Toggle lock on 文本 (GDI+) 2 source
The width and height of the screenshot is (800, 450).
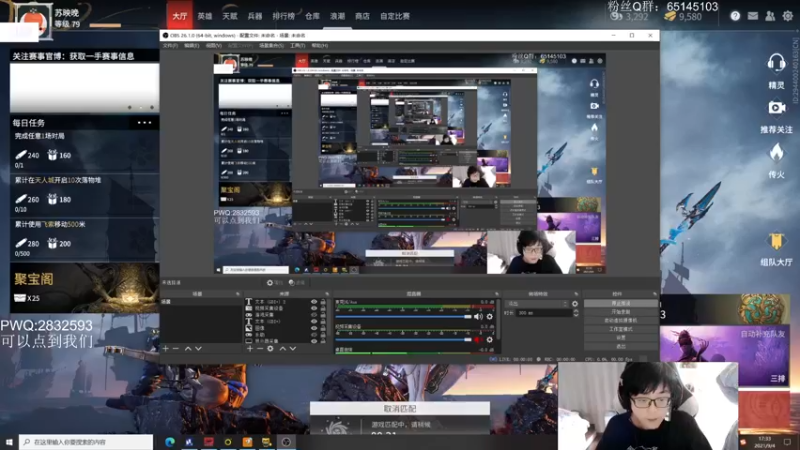pyautogui.click(x=323, y=302)
